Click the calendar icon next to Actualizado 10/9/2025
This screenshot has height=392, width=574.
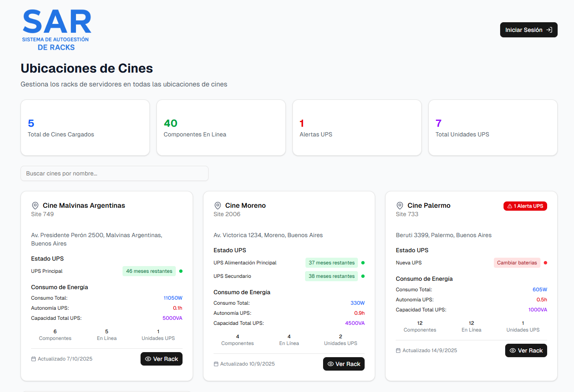(x=216, y=364)
